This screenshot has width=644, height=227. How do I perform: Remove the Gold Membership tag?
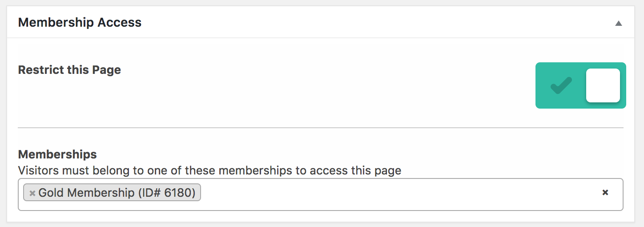coord(32,193)
